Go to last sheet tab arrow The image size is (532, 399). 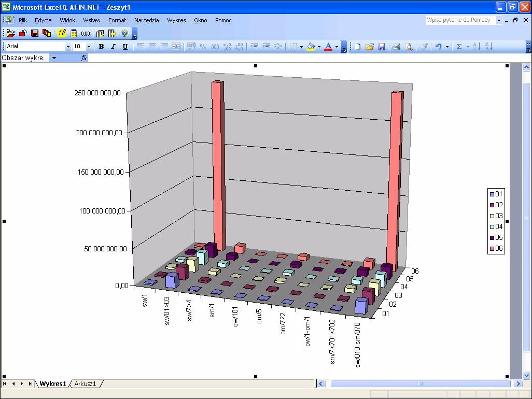click(x=30, y=384)
